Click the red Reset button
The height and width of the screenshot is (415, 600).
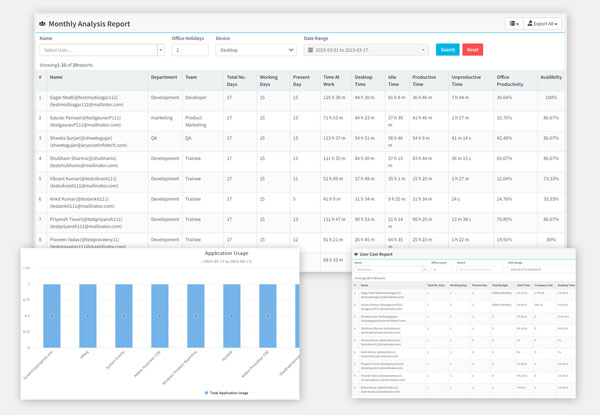pyautogui.click(x=473, y=49)
